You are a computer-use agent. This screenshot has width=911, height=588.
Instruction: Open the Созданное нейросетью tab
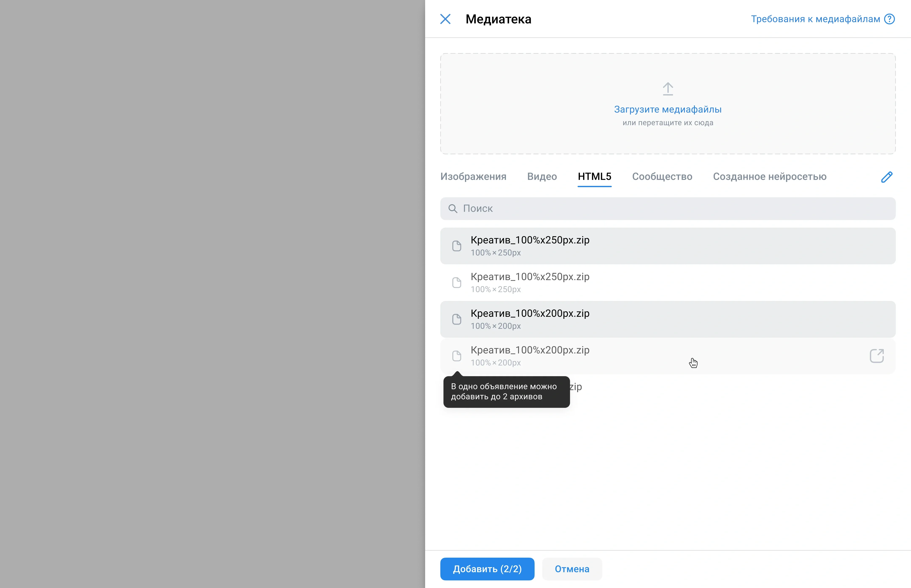coord(769,176)
